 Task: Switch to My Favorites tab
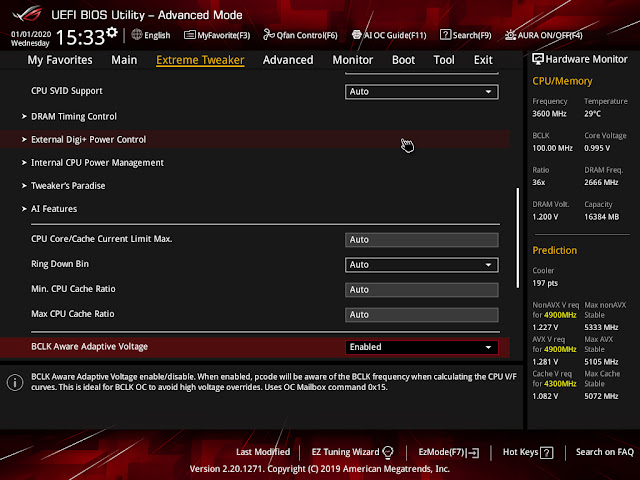click(60, 60)
